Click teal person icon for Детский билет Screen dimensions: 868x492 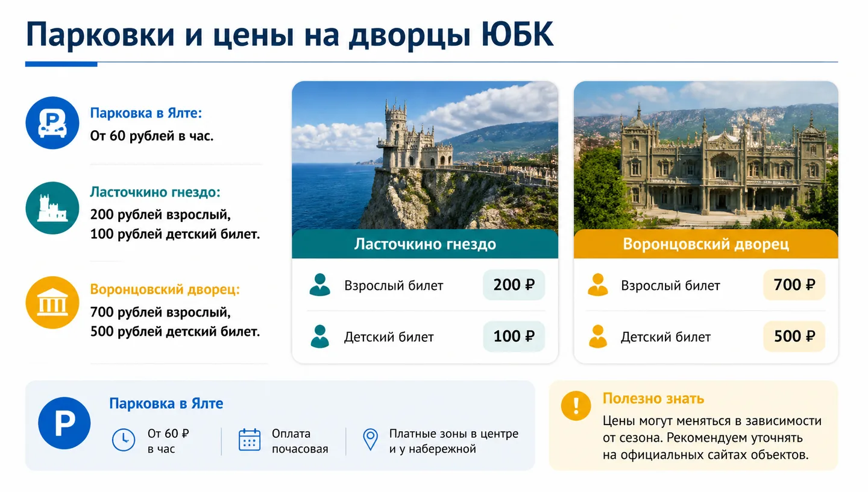coord(319,336)
